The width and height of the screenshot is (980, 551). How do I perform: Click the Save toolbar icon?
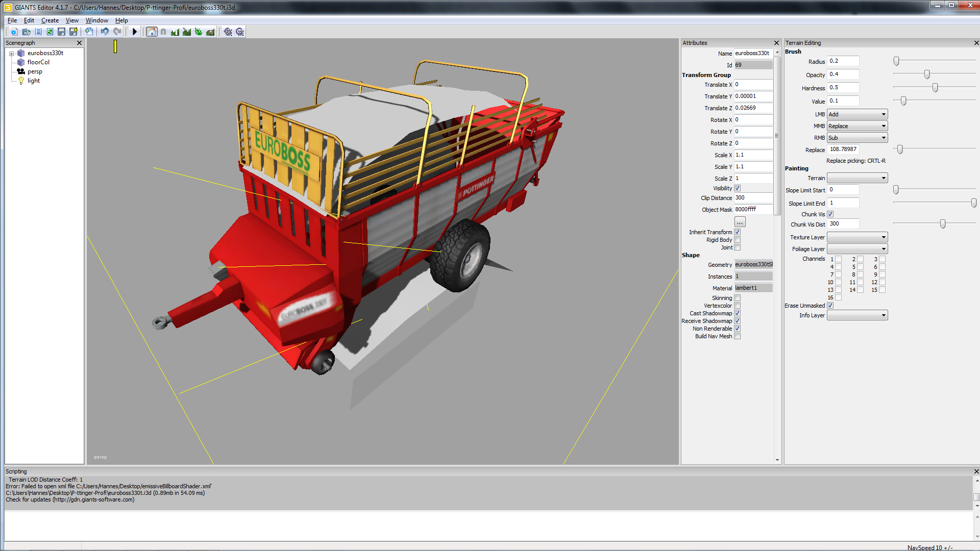pyautogui.click(x=62, y=32)
